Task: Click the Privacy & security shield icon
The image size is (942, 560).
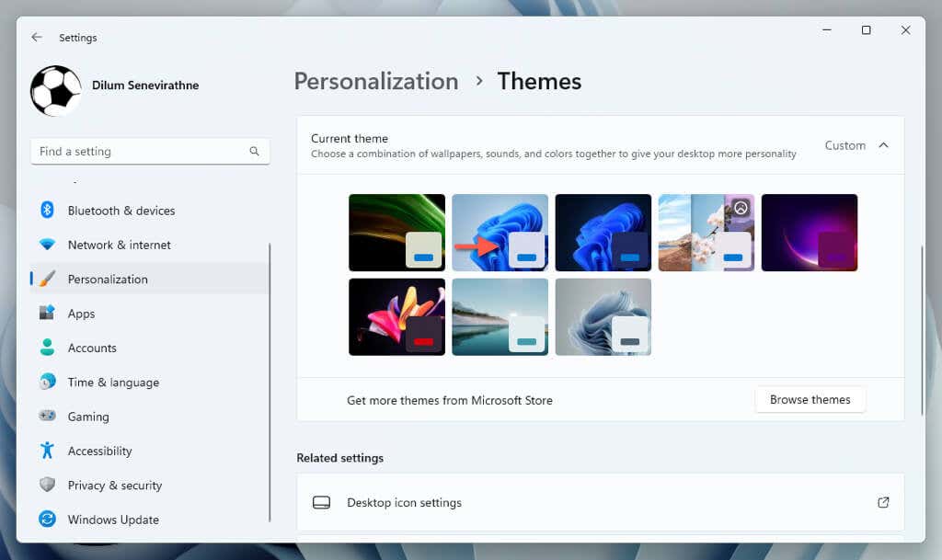Action: tap(47, 485)
